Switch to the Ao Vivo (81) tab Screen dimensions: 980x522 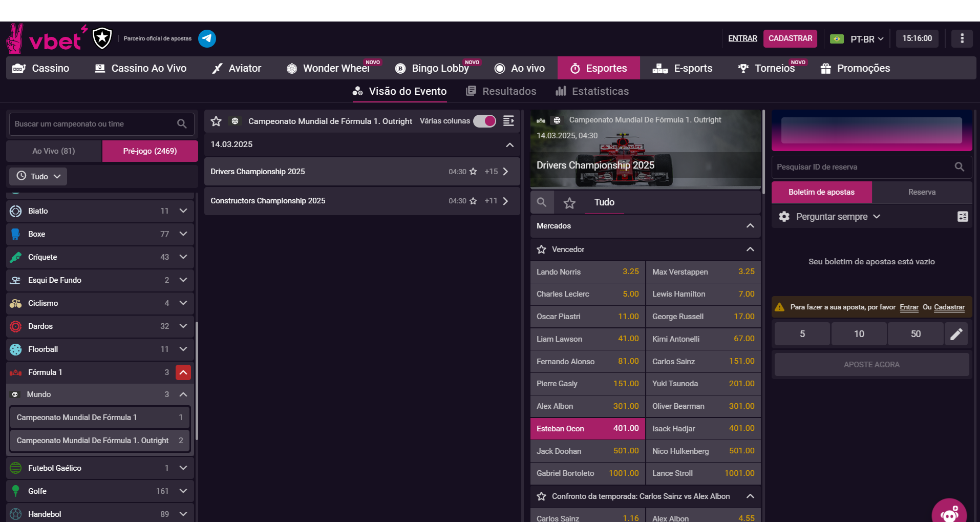point(54,151)
